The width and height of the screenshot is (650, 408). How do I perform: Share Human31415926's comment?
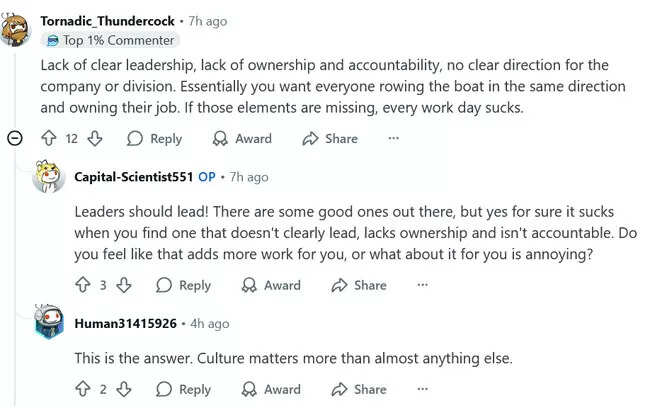click(x=358, y=389)
